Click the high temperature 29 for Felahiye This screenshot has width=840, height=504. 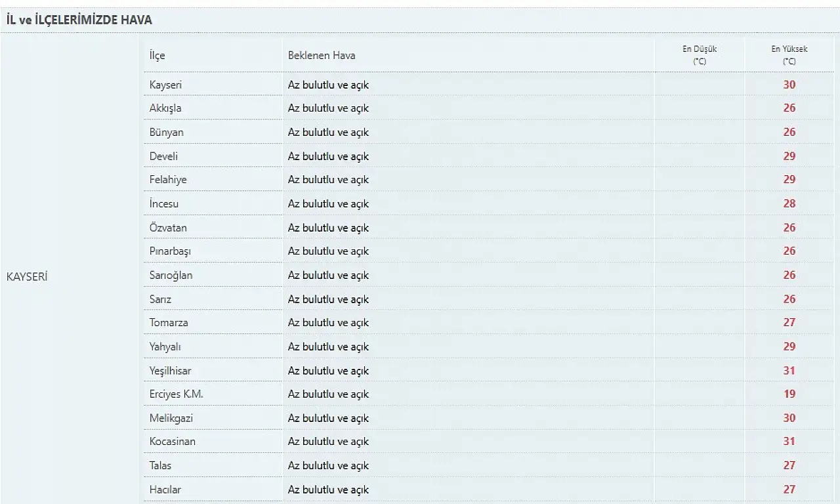tap(789, 180)
